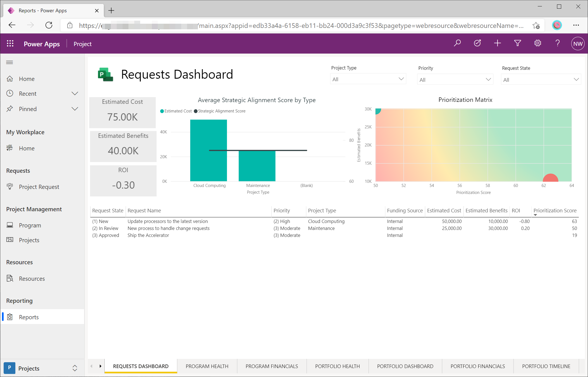Open the app launcher waffle icon

point(10,44)
